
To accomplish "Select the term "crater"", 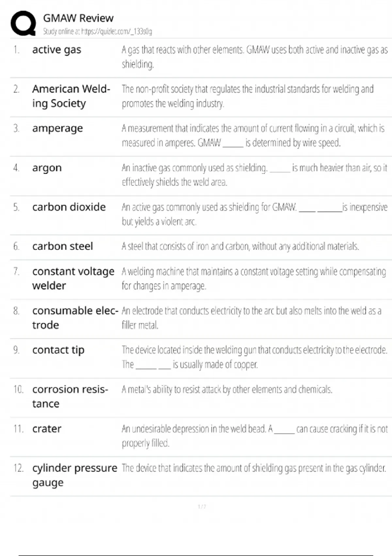I will tap(47, 429).
